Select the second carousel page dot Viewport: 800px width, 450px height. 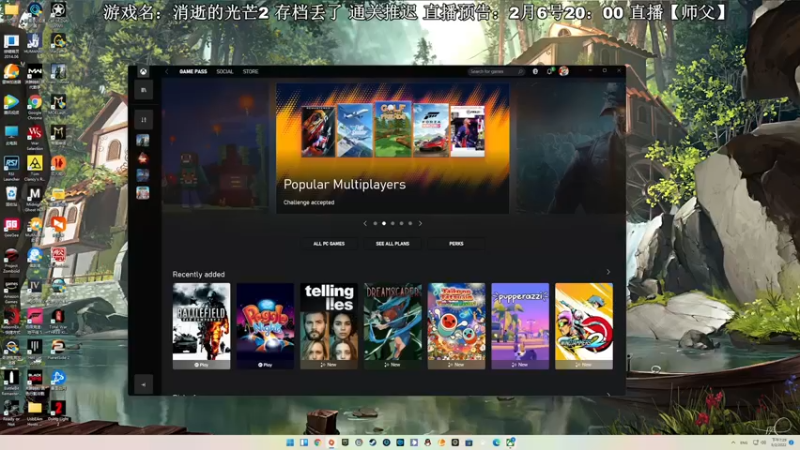click(x=384, y=223)
